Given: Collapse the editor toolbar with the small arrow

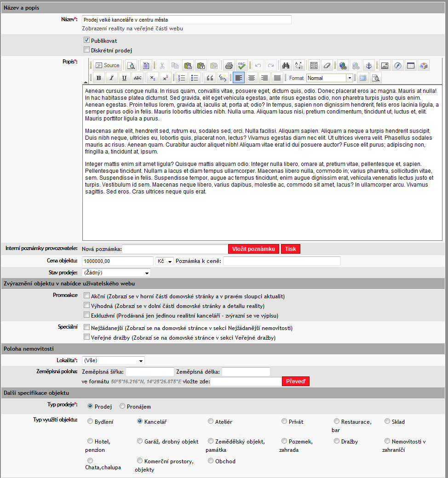Looking at the screenshot, I should (x=86, y=82).
